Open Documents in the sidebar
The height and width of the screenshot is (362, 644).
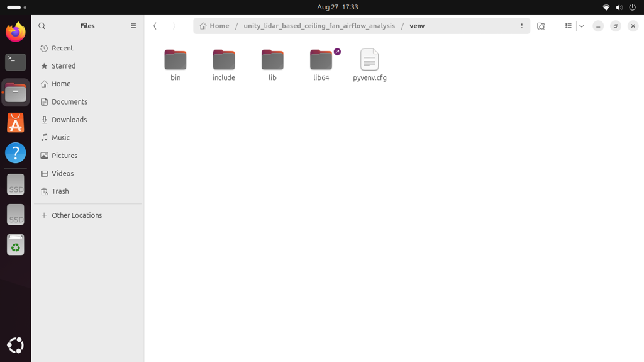pyautogui.click(x=87, y=101)
